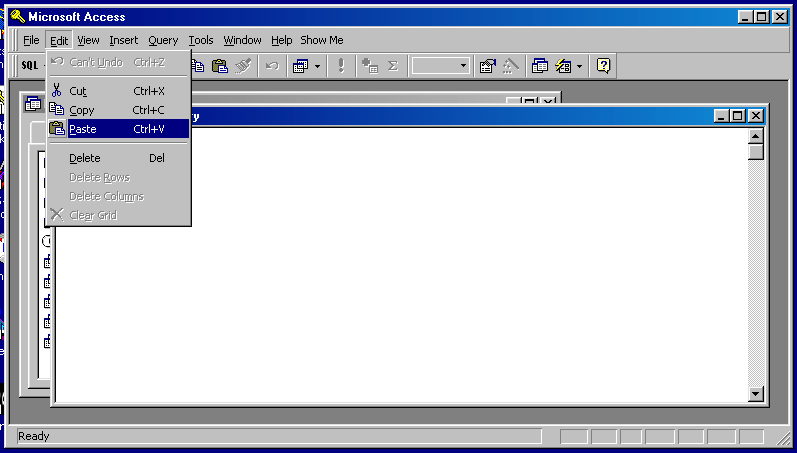This screenshot has height=453, width=797.
Task: Open the New Object dropdown arrow
Action: (x=579, y=66)
